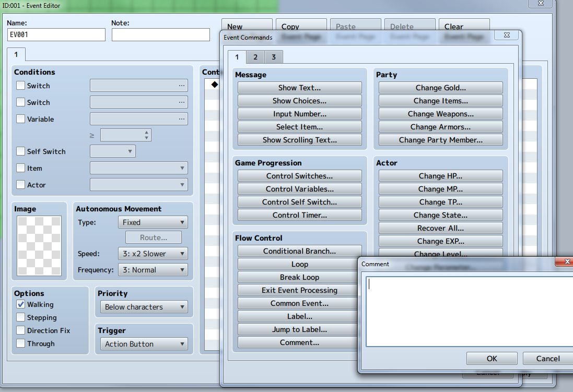Open the Variable selector via its ellipsis button
This screenshot has width=573, height=392.
(182, 119)
